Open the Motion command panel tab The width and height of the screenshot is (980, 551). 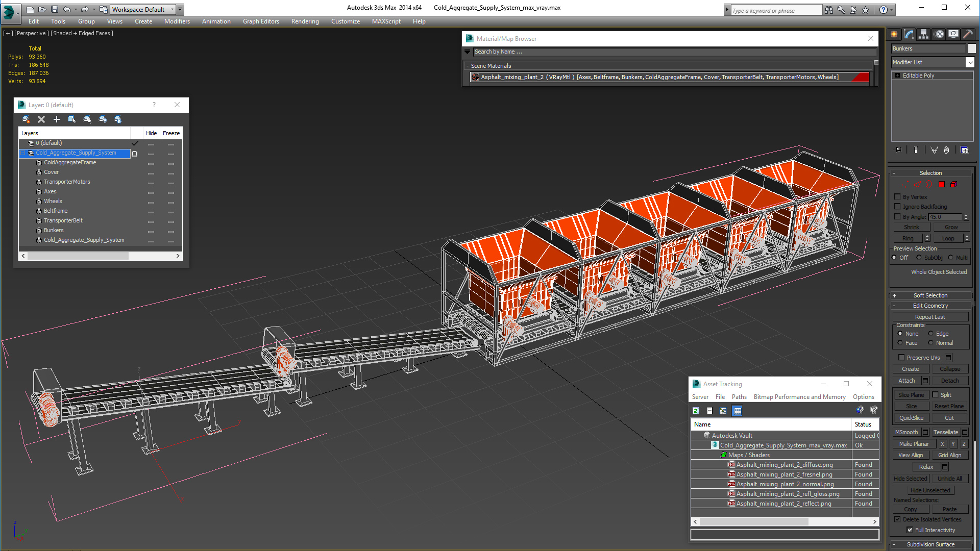[x=939, y=34]
